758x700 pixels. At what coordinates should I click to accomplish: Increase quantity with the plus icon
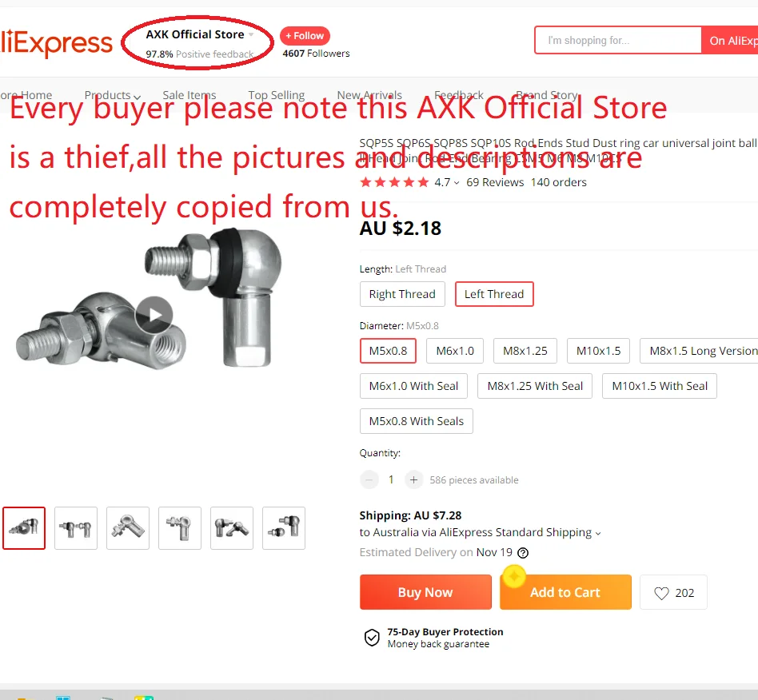click(413, 479)
